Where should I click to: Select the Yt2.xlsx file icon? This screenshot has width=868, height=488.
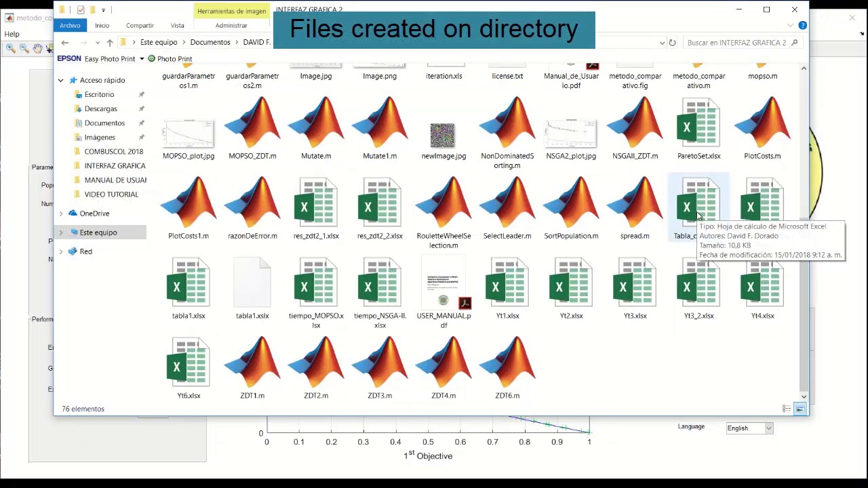[x=571, y=282]
